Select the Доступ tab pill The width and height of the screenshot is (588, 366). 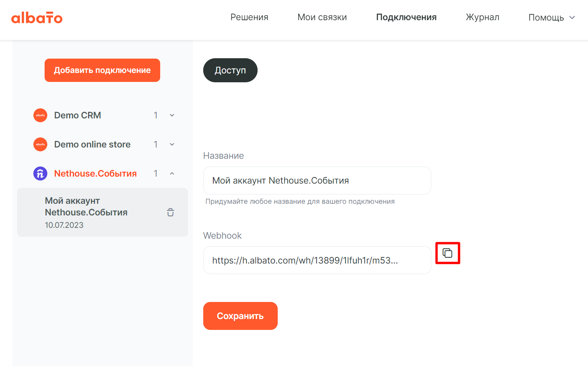coord(230,70)
